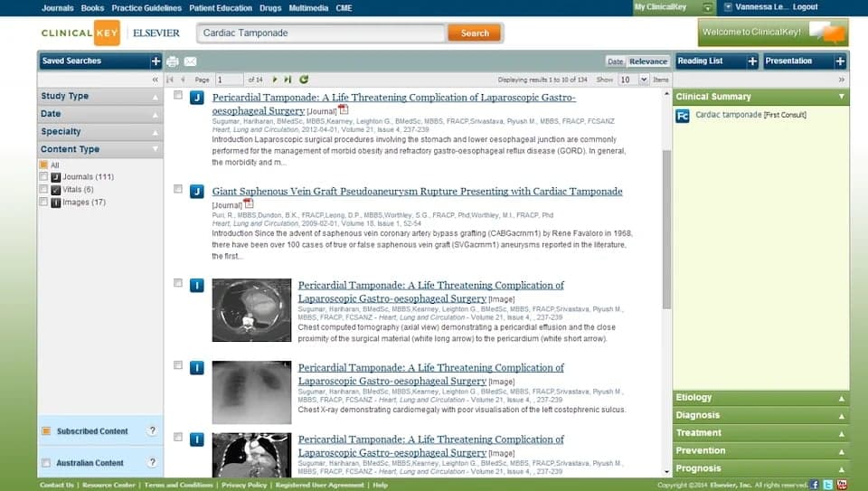
Task: Open PDF icon for Giant Saphenous Vein article
Action: click(248, 203)
